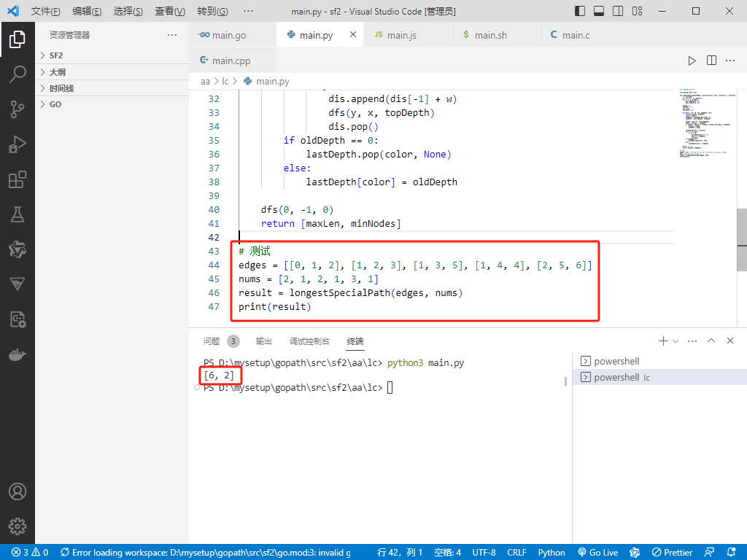Expand the 大纲 outline section

tap(112, 72)
